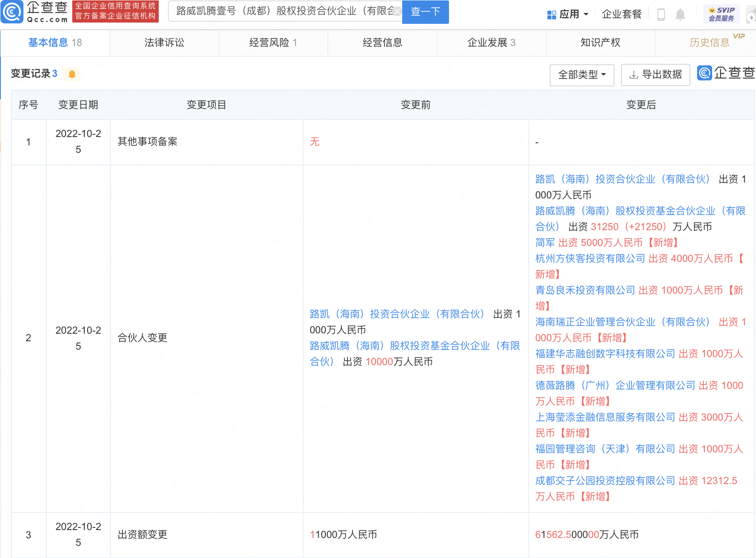Open 青岛良禾投资有限公司 link
Image resolution: width=756 pixels, height=558 pixels.
point(585,290)
